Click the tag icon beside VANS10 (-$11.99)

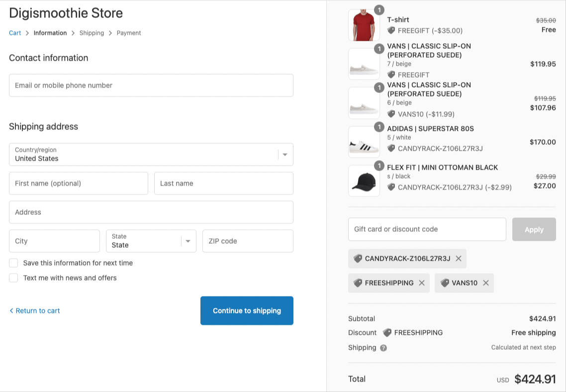click(391, 114)
